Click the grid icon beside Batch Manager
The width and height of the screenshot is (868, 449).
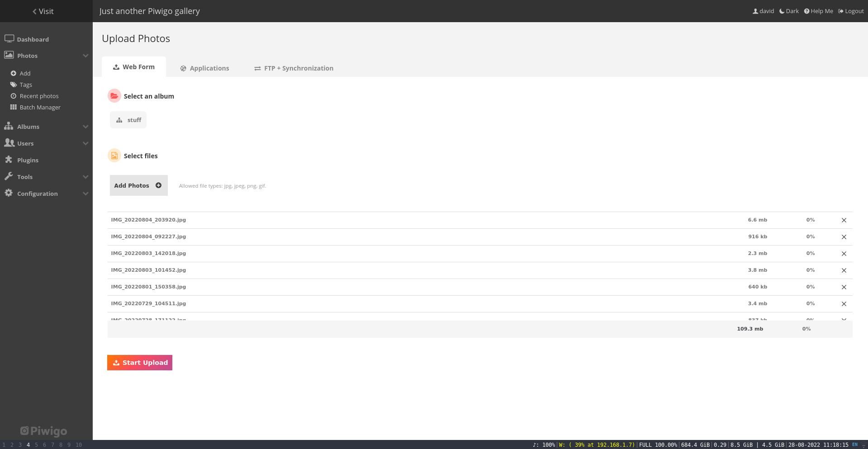pyautogui.click(x=14, y=107)
